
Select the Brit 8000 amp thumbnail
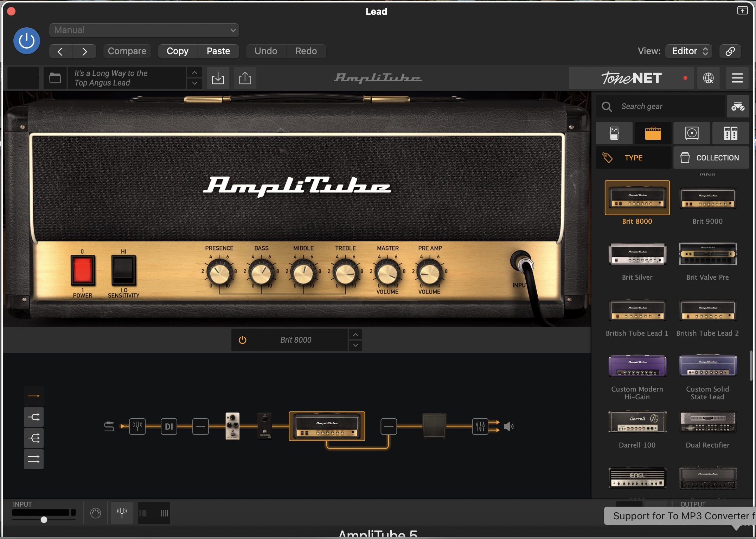[637, 198]
